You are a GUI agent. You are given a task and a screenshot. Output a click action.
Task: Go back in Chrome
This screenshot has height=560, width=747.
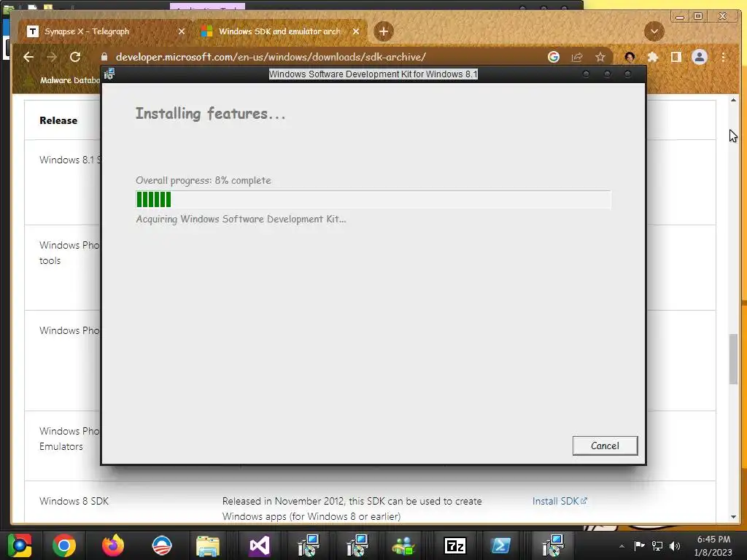point(28,57)
